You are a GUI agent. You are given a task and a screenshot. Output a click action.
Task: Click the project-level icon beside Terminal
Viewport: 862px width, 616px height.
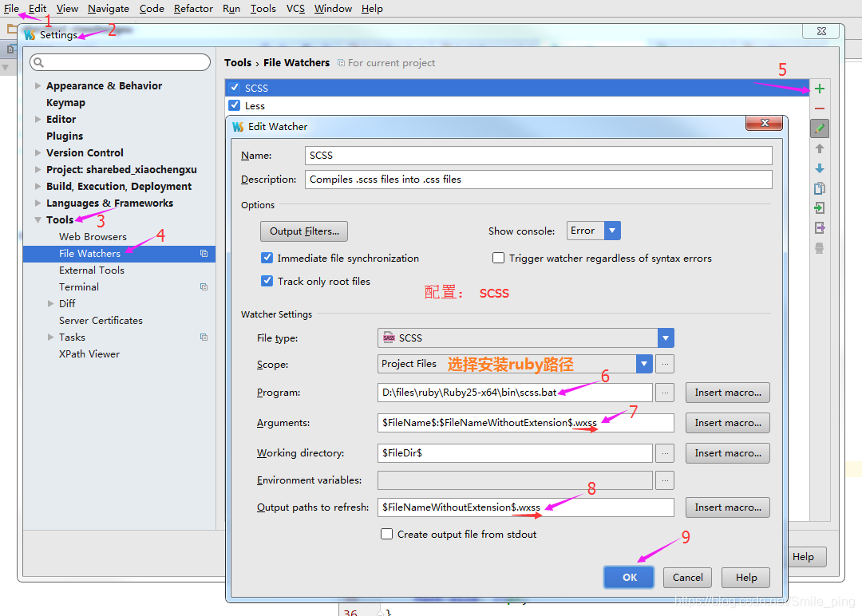click(204, 286)
